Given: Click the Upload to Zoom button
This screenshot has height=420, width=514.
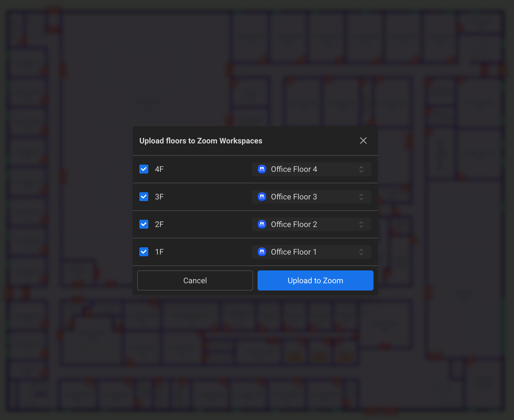Looking at the screenshot, I should (315, 280).
